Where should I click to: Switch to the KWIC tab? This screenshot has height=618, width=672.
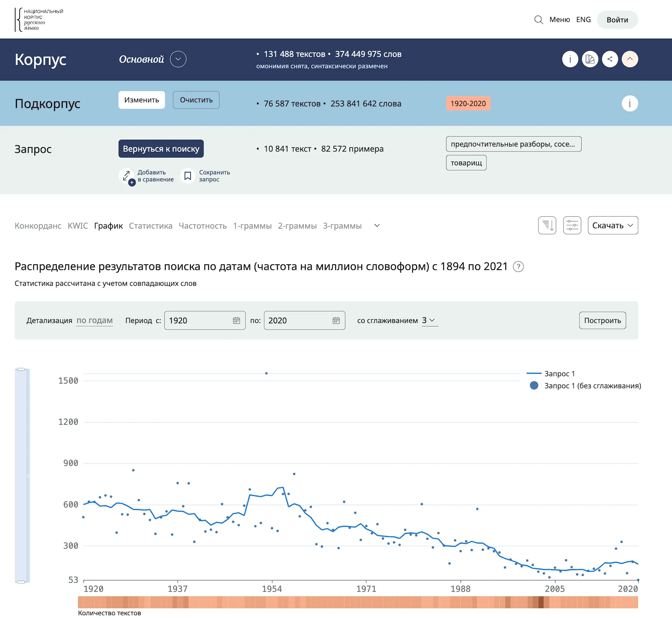pos(78,226)
